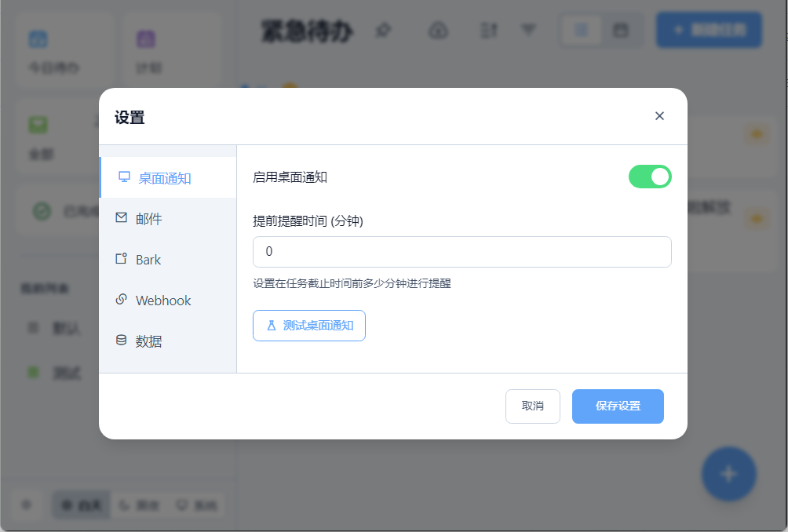Click the 提前提醒时间 minutes input field

pyautogui.click(x=461, y=252)
